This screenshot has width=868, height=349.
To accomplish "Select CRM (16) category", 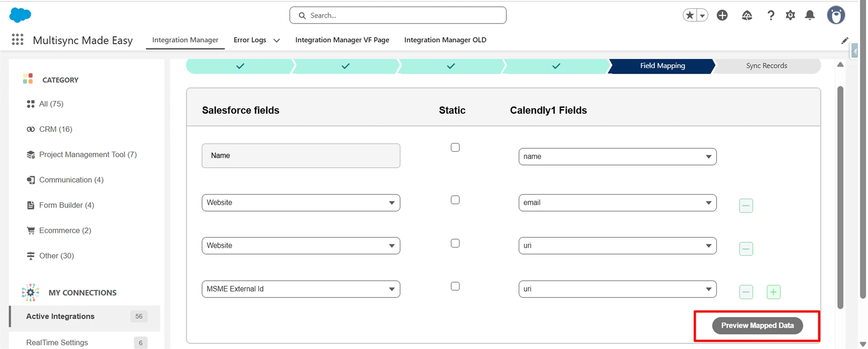I will coord(56,129).
